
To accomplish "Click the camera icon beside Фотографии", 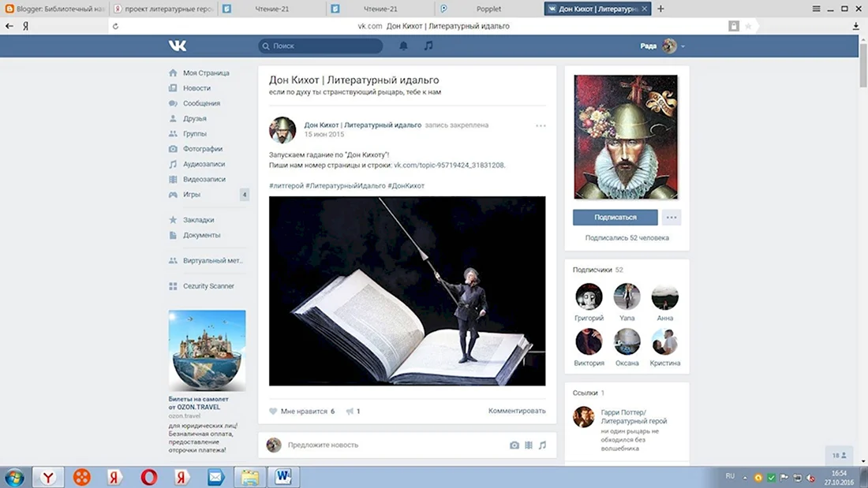I will pos(174,149).
